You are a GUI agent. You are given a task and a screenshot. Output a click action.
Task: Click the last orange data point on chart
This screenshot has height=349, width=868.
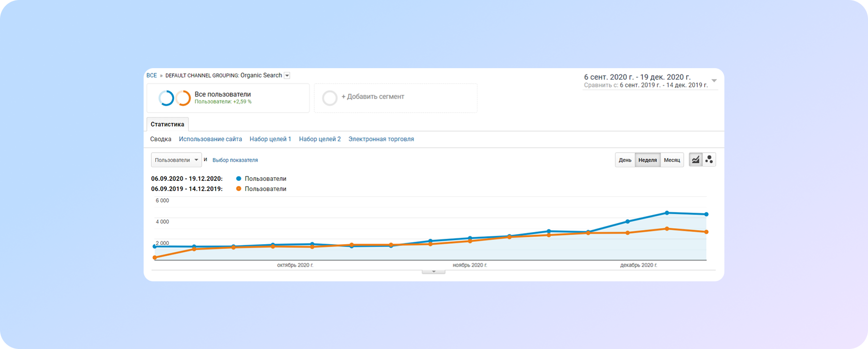[706, 232]
